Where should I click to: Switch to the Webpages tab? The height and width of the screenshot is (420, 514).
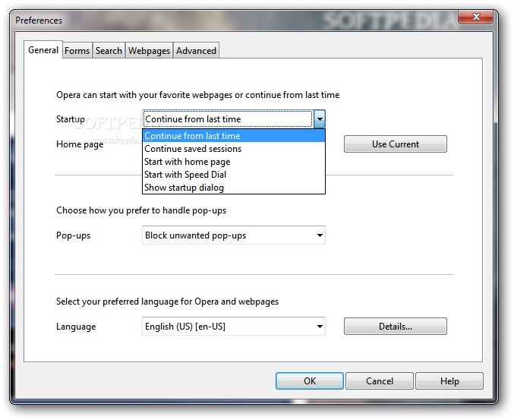coord(149,50)
